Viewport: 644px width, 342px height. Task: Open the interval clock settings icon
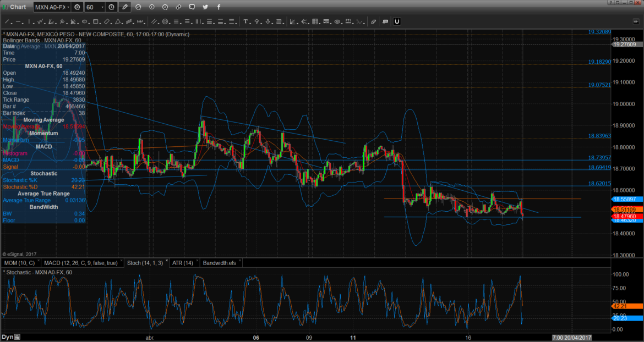pos(111,7)
